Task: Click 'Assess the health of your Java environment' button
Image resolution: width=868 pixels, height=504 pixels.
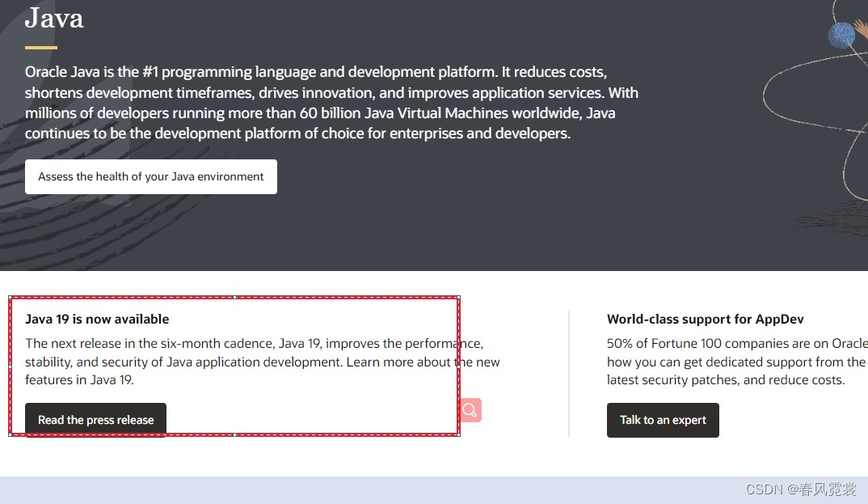Action: tap(150, 176)
